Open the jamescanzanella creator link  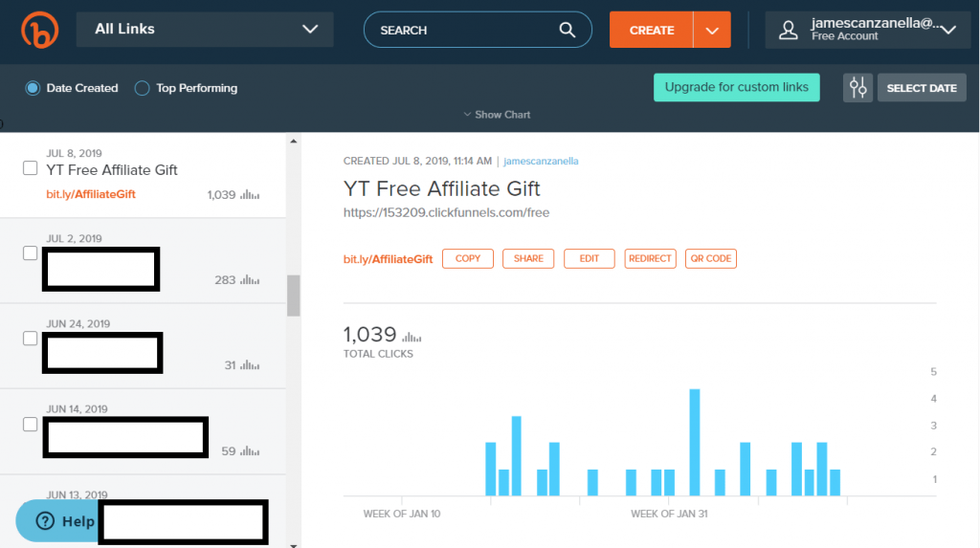point(541,162)
